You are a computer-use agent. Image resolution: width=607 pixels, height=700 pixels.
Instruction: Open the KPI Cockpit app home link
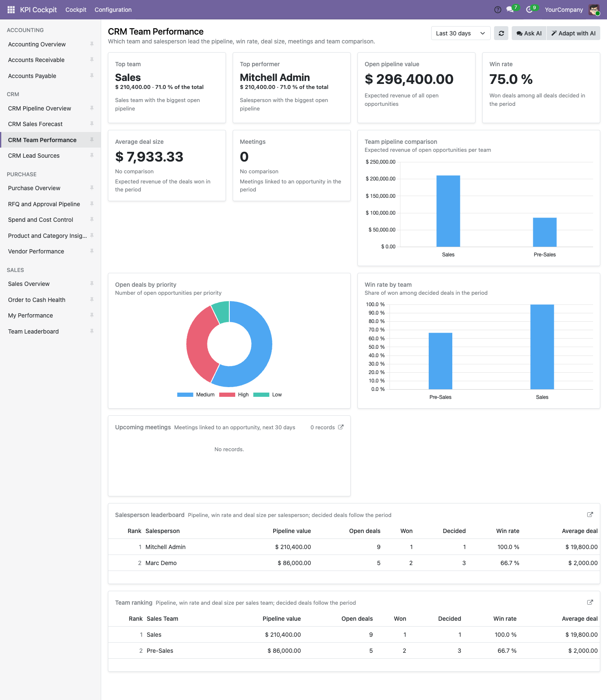[38, 10]
